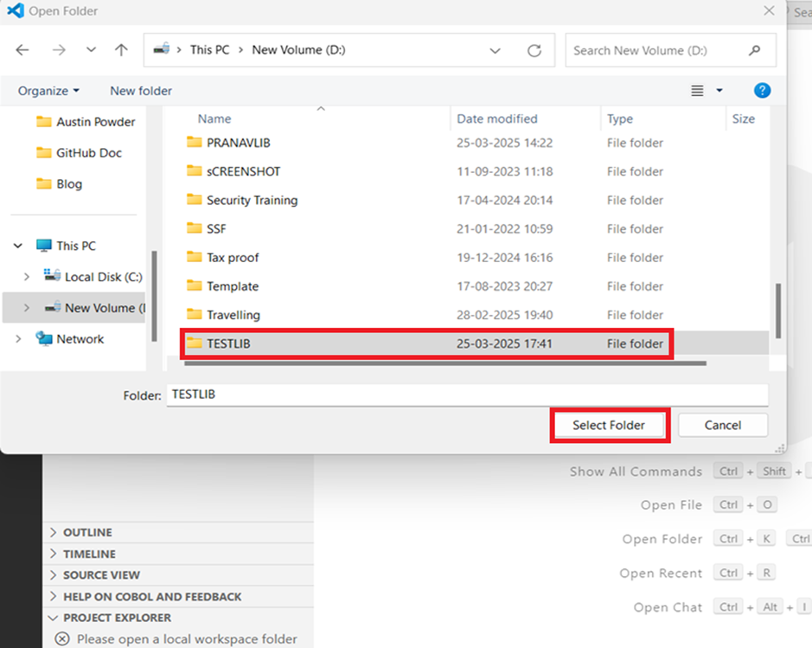Collapse the This PC tree node

point(18,246)
